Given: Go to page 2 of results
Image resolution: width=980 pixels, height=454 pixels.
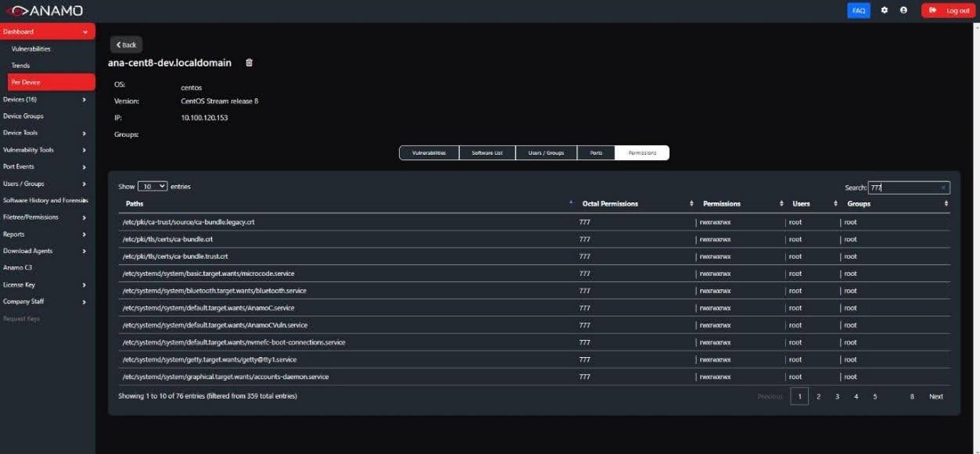Looking at the screenshot, I should (818, 396).
